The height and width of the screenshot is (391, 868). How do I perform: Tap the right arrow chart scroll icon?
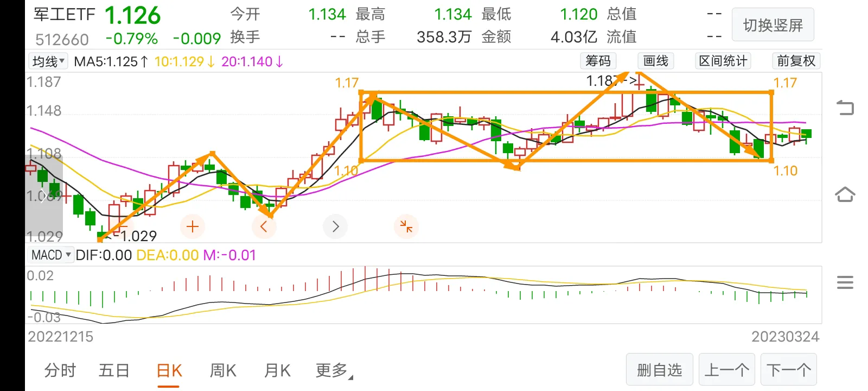coord(335,226)
